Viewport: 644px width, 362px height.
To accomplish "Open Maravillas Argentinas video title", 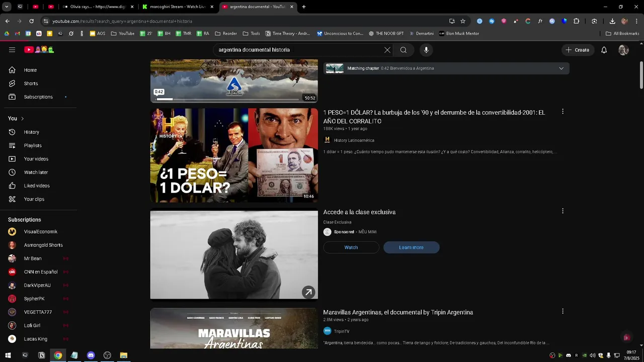I will [398, 312].
